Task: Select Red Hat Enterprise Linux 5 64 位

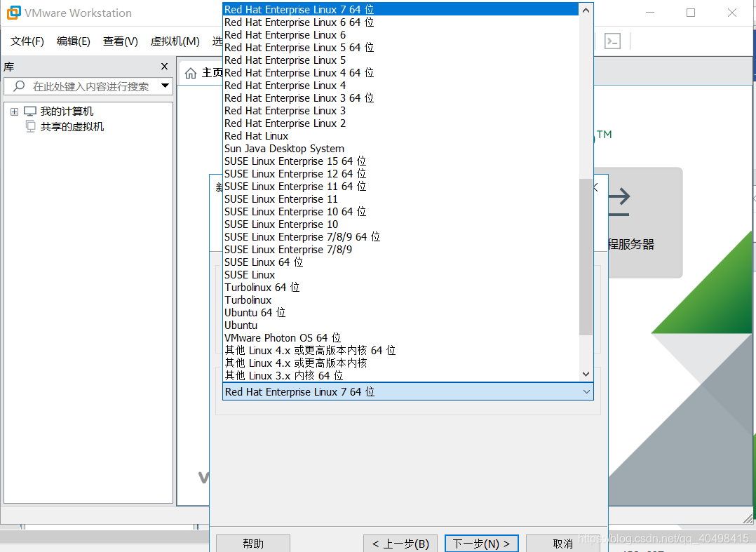Action: pos(400,47)
